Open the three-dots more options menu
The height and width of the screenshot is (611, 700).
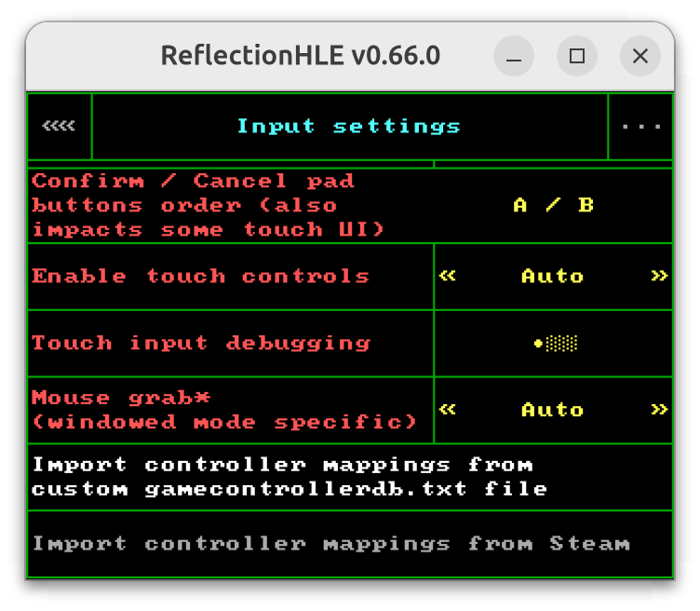click(x=640, y=127)
